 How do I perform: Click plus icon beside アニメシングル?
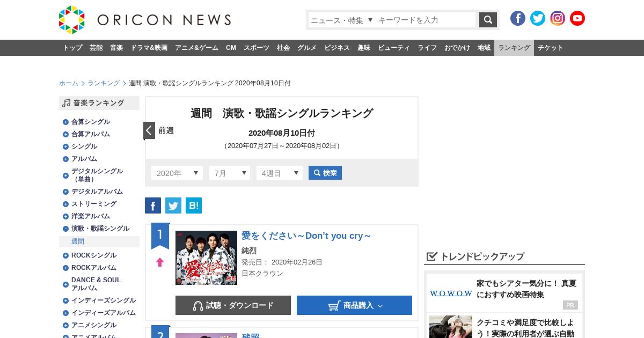[x=65, y=325]
